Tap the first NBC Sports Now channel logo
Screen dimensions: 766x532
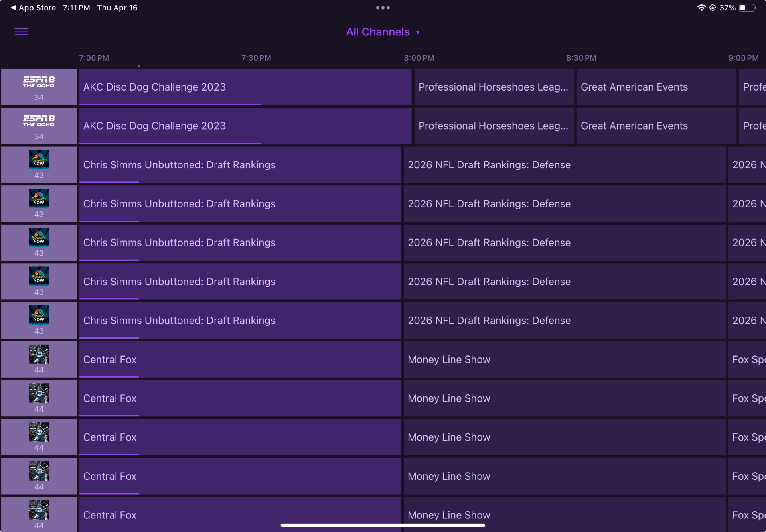click(x=39, y=160)
